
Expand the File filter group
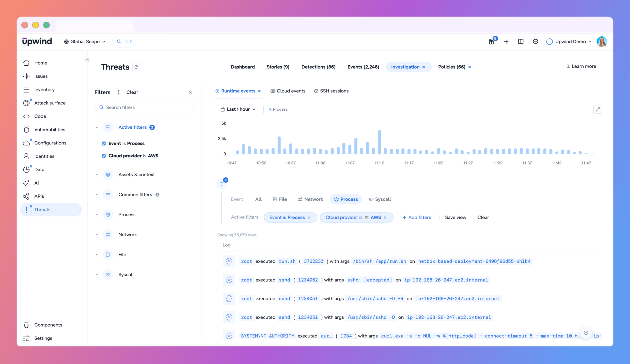(97, 255)
